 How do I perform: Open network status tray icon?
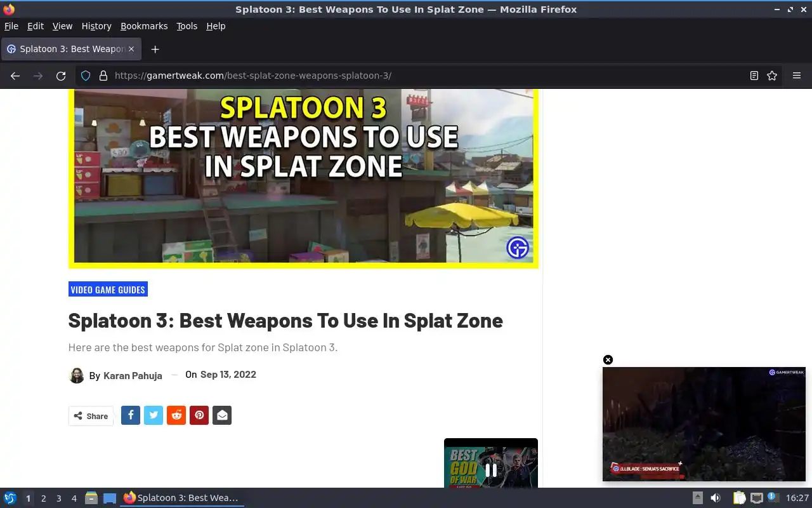(x=757, y=498)
